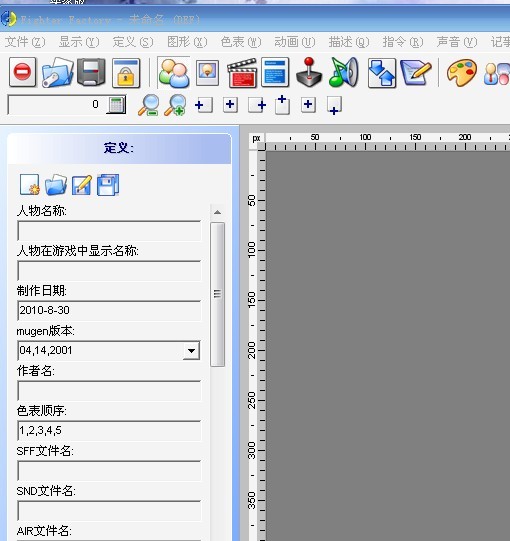Click the SND文件名 input field
Image resolution: width=510 pixels, height=541 pixels.
click(109, 511)
